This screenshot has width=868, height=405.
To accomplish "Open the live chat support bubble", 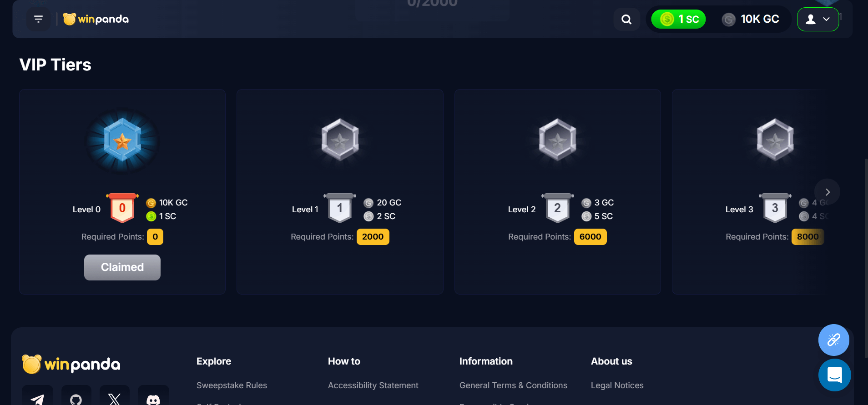I will (834, 375).
